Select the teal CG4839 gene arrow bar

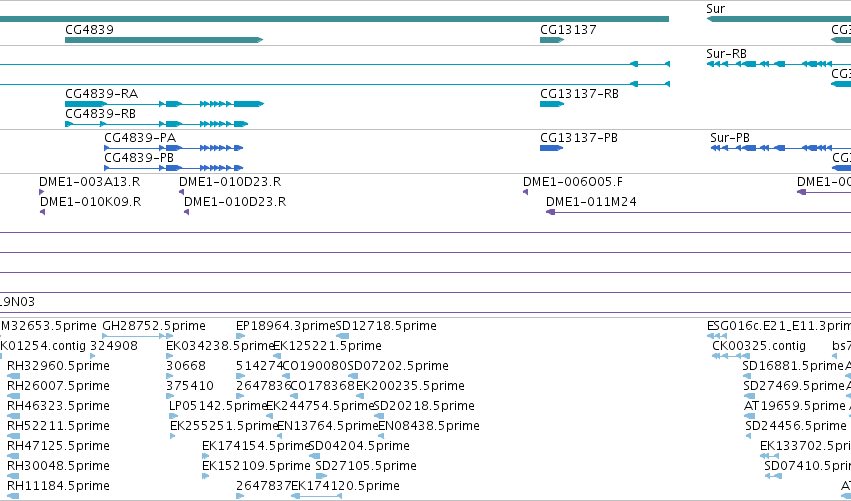tap(164, 40)
